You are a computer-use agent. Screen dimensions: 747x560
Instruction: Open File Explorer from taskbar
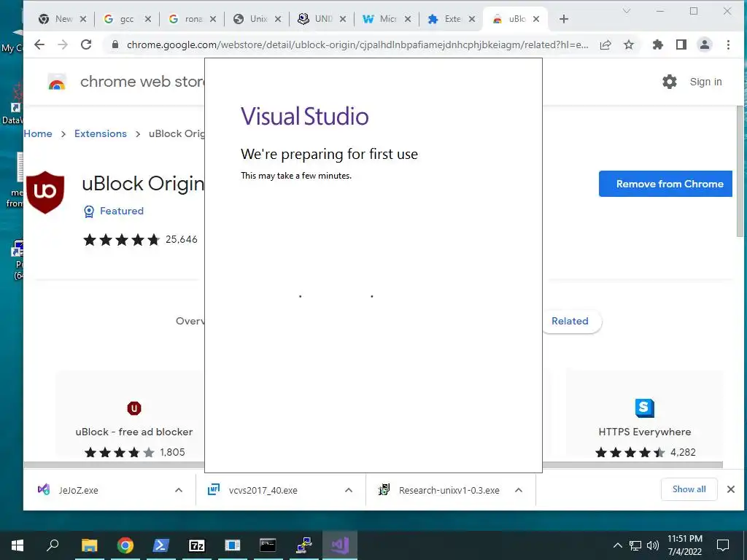click(89, 545)
